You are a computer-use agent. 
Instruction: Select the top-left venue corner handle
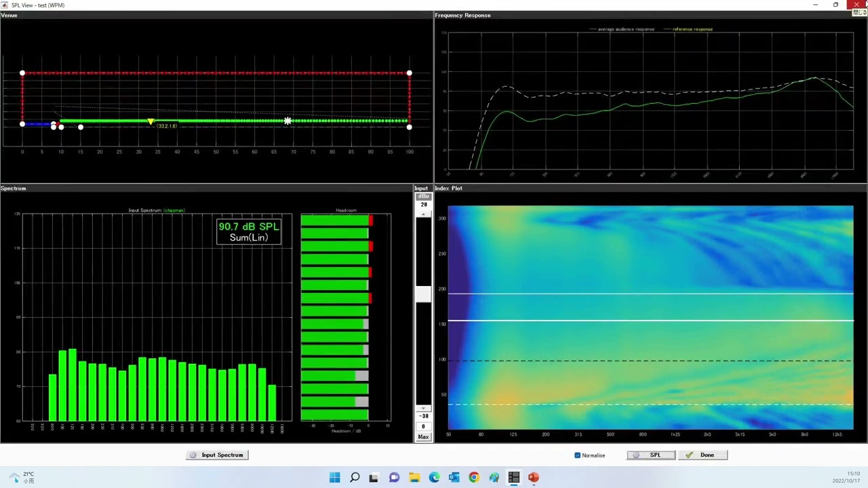[22, 73]
